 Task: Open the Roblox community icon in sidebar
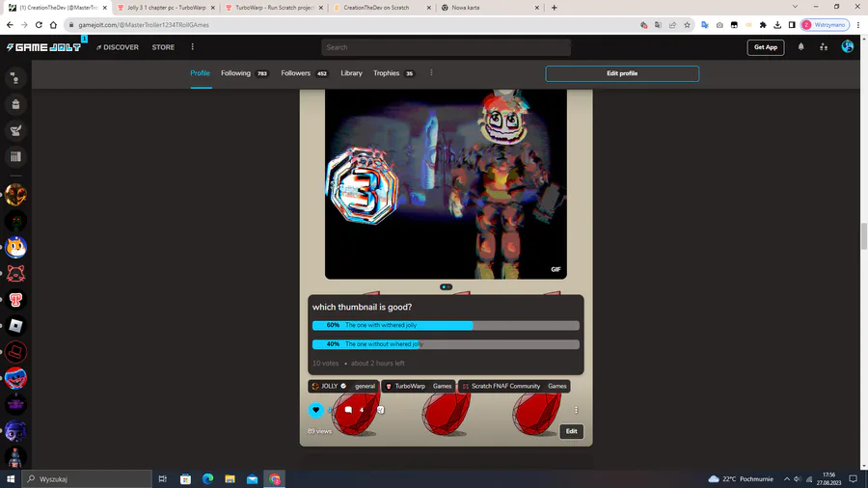point(15,326)
